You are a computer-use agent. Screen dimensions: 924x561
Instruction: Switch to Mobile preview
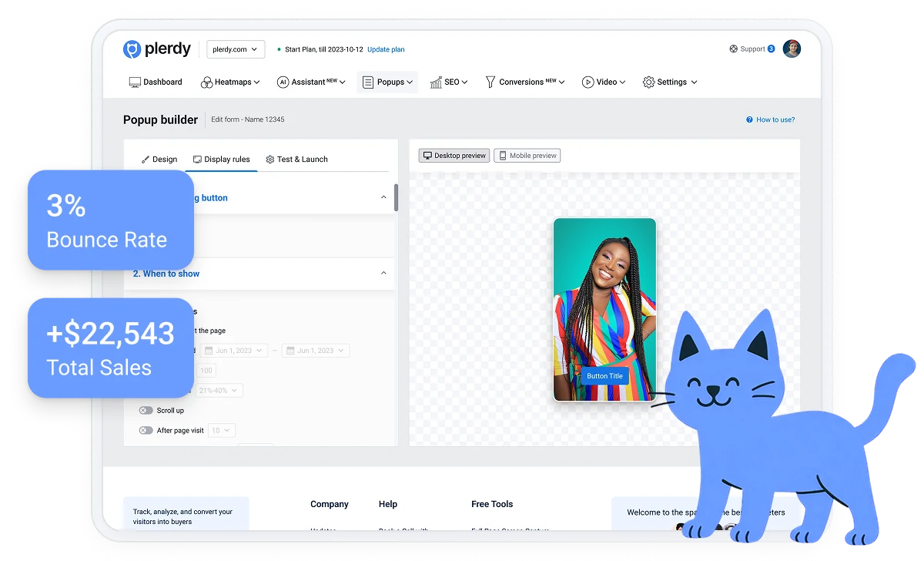pos(527,156)
